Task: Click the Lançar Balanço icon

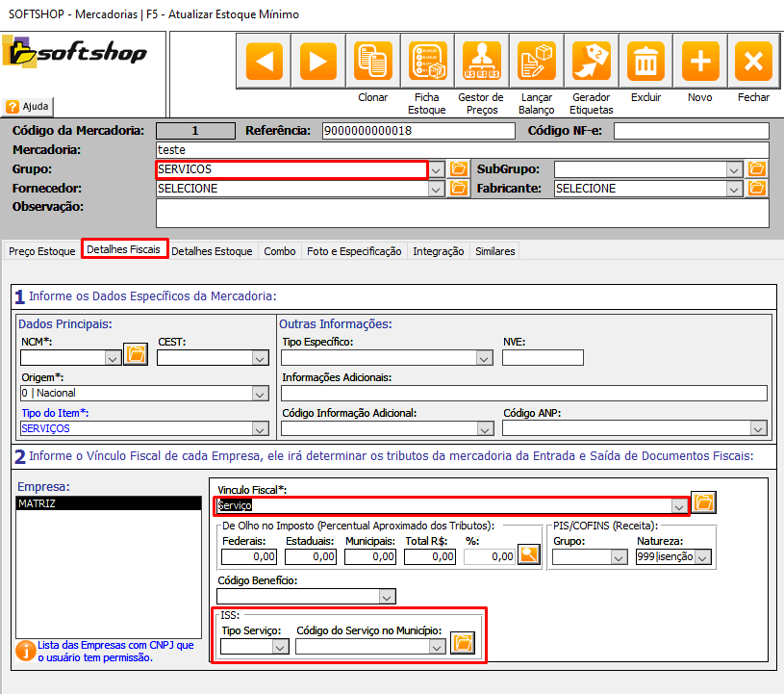Action: coord(536,61)
